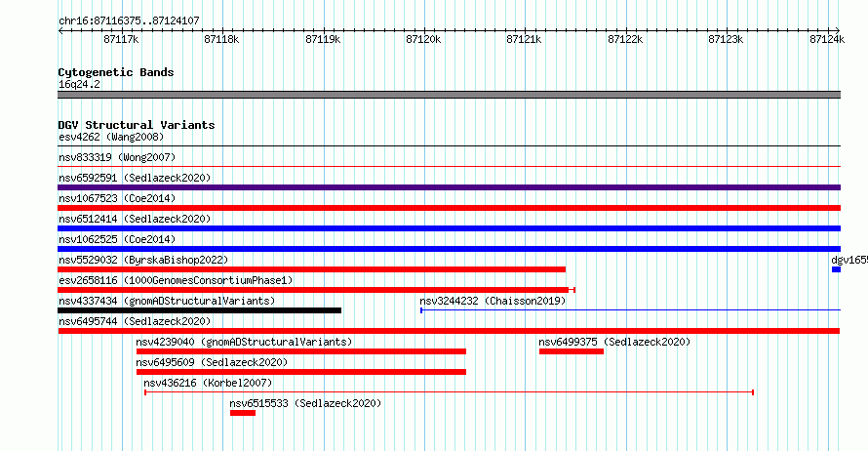Click the 87119k ruler tick label

click(323, 39)
